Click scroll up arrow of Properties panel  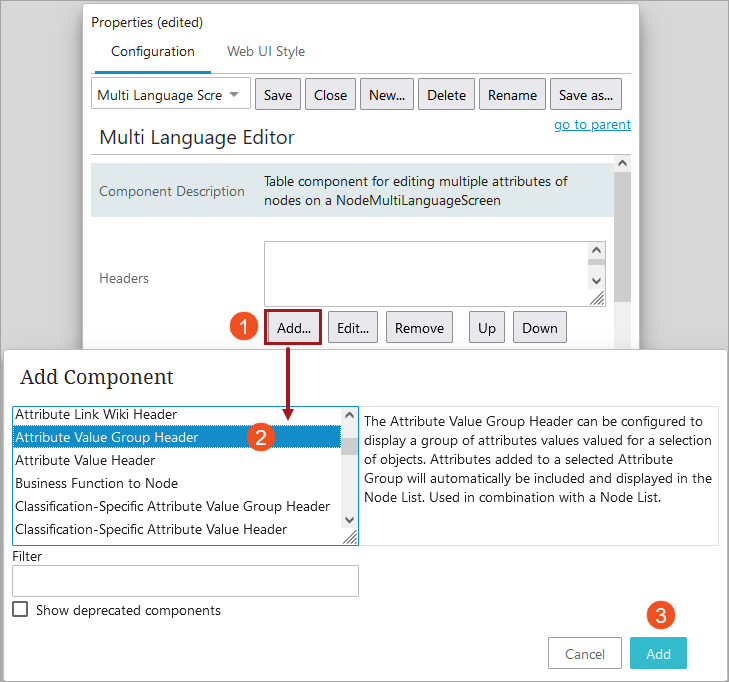tap(623, 163)
